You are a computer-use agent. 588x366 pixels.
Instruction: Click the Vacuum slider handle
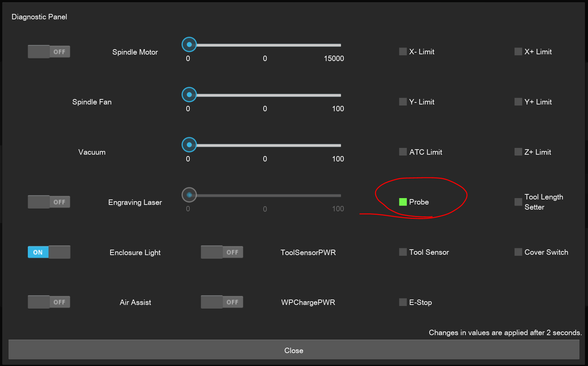(x=189, y=145)
